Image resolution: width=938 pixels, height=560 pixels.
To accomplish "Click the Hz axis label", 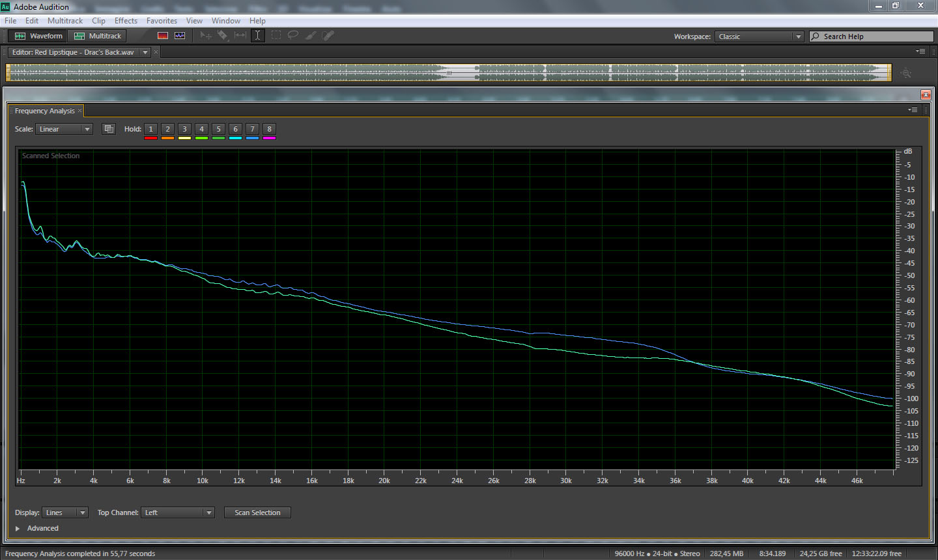I will tap(21, 481).
